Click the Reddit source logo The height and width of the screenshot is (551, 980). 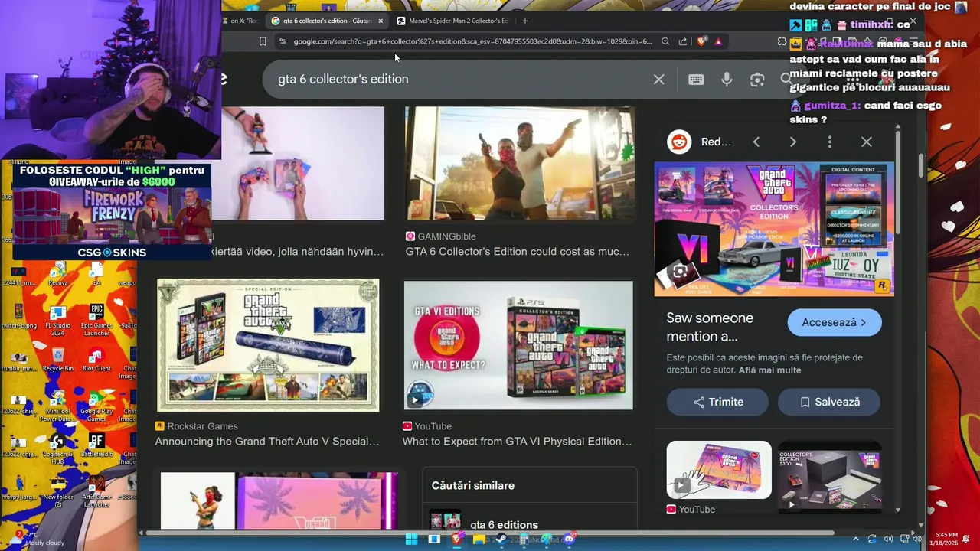[x=679, y=142]
